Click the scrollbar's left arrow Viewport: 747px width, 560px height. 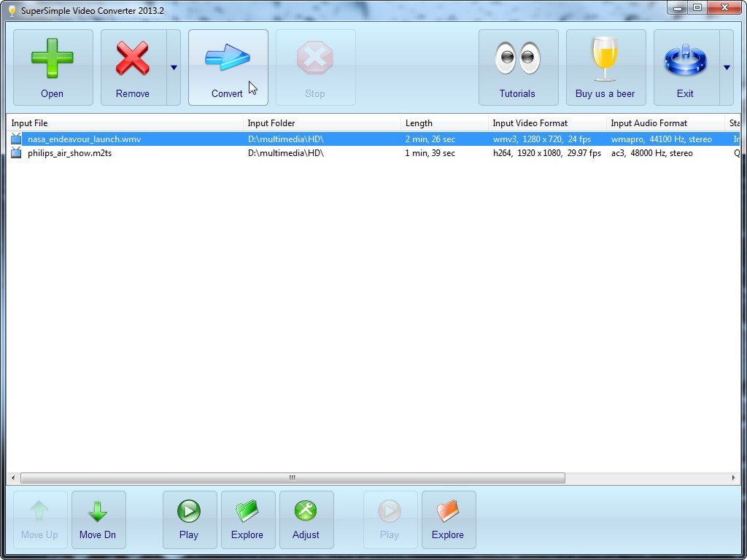[13, 478]
